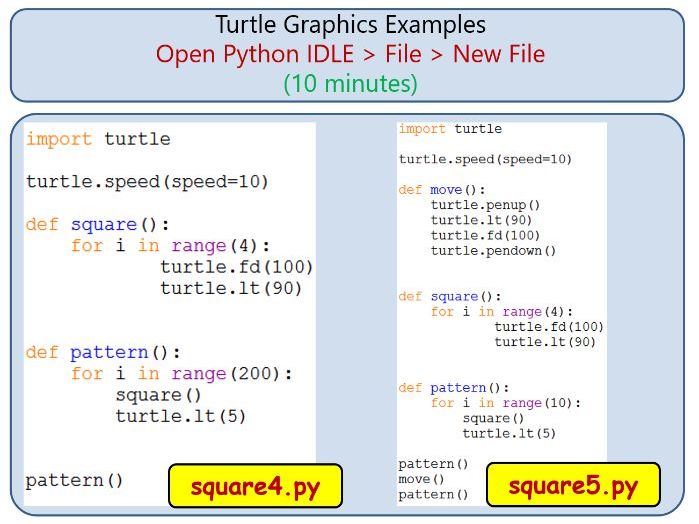Select the red "Open Python IDLE > File > New File" line

tap(350, 54)
